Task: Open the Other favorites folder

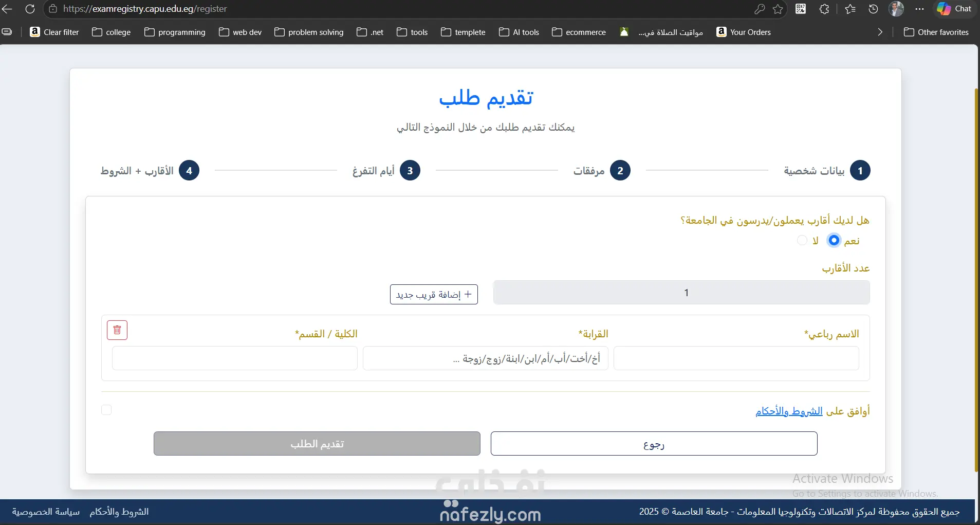Action: click(x=936, y=32)
